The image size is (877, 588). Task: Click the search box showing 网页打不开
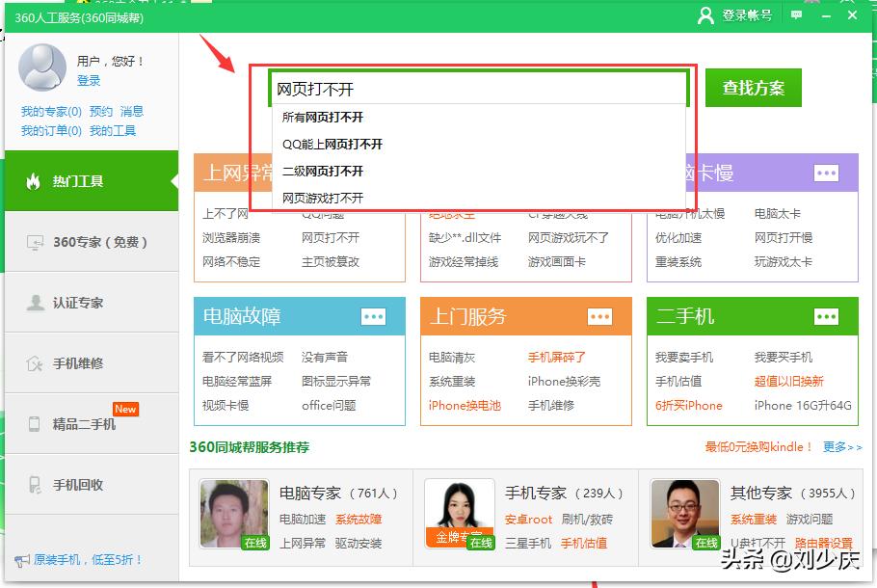pos(472,88)
